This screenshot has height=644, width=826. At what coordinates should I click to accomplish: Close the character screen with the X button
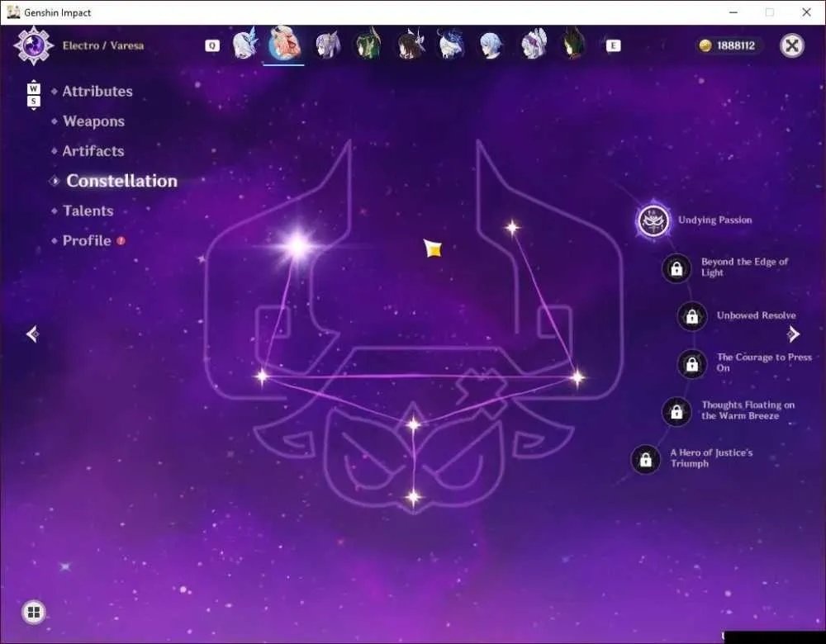pos(792,45)
